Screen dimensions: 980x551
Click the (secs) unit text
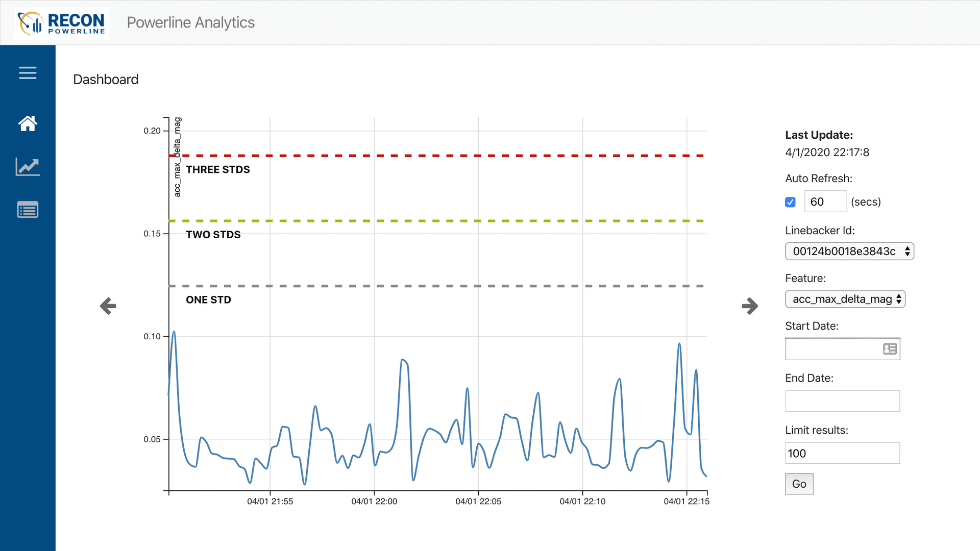click(866, 202)
